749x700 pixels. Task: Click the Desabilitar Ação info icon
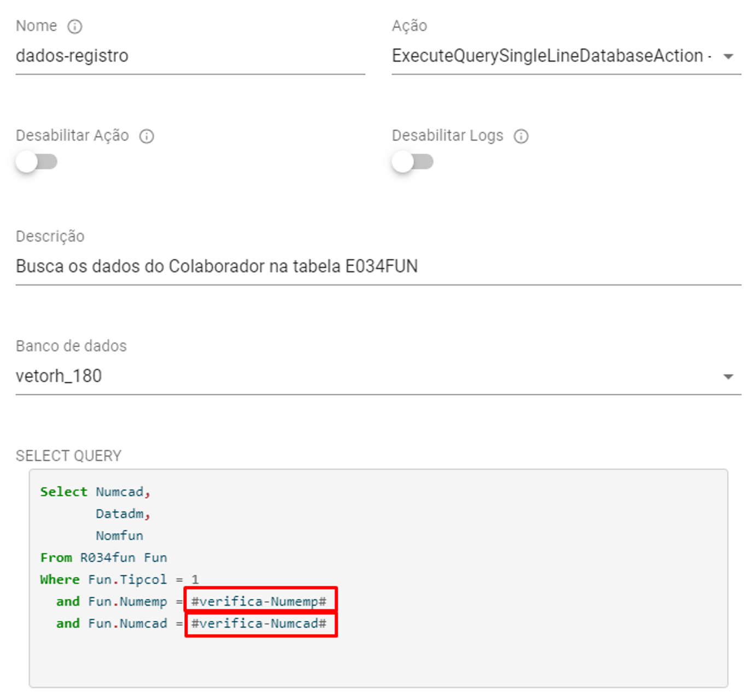coord(147,136)
